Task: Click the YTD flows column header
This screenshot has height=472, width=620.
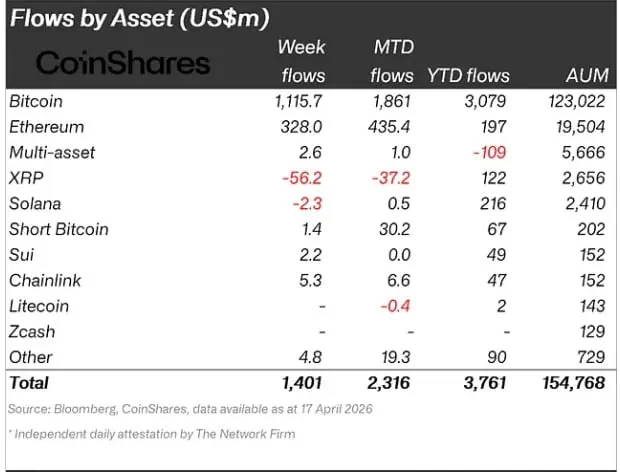Action: coord(468,75)
